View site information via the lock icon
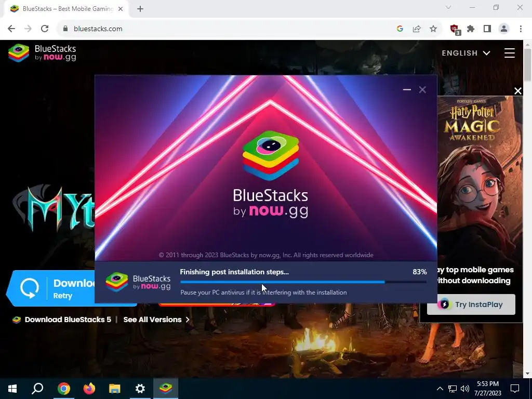Image resolution: width=532 pixels, height=399 pixels. pyautogui.click(x=65, y=29)
